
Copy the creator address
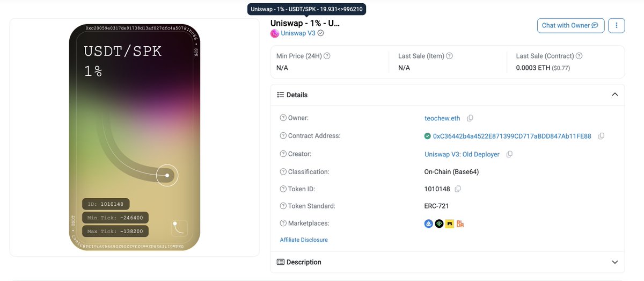pos(509,154)
